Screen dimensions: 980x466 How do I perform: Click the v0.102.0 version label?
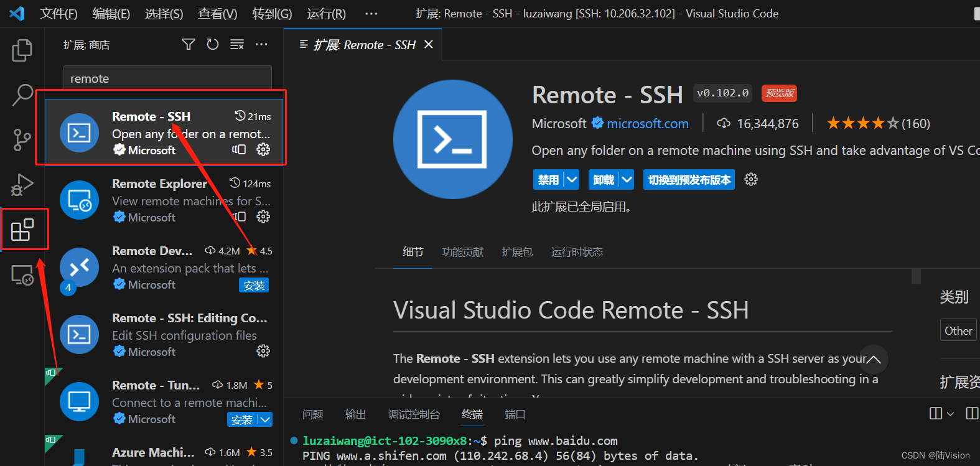coord(722,93)
